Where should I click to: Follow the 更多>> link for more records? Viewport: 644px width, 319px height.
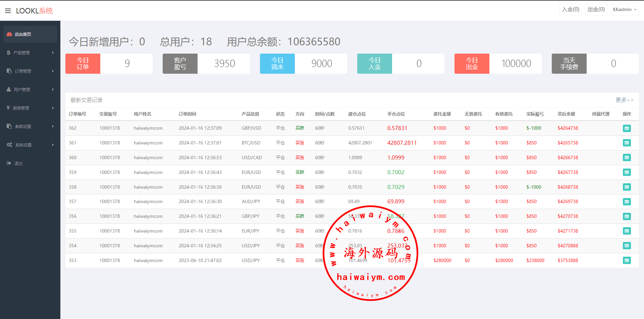click(624, 100)
